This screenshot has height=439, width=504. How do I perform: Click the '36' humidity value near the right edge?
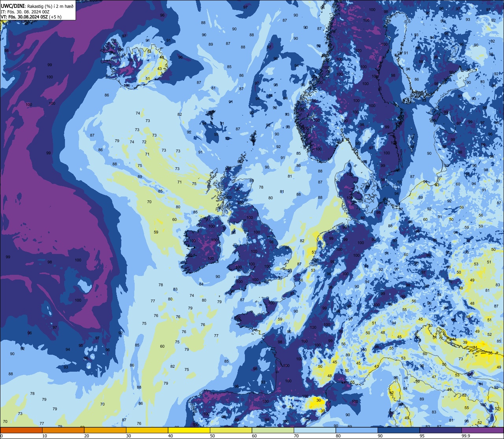[x=490, y=353]
